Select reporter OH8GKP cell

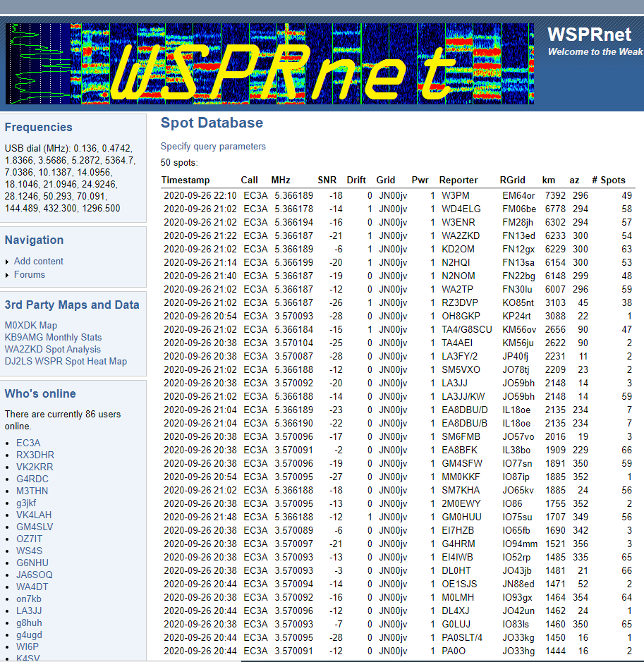pos(461,316)
